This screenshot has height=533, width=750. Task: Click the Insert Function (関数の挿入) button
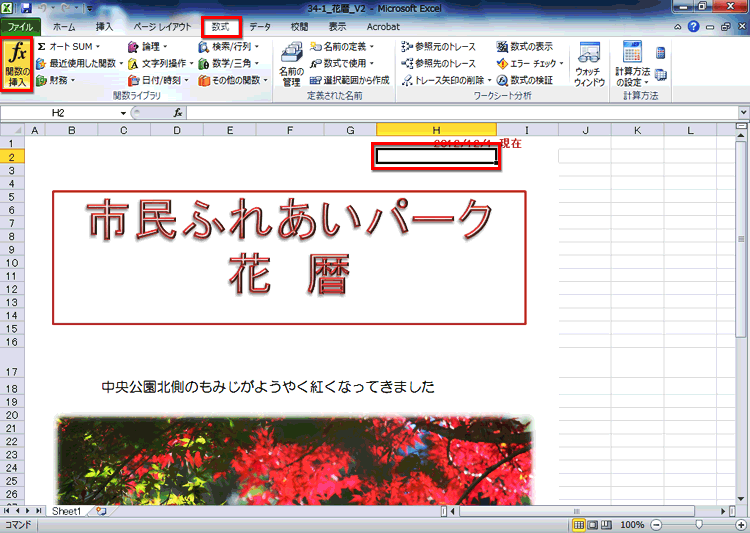(x=17, y=64)
